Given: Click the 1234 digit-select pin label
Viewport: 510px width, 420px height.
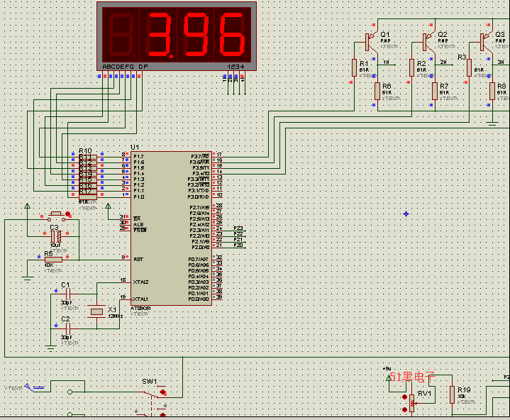Looking at the screenshot, I should (235, 67).
